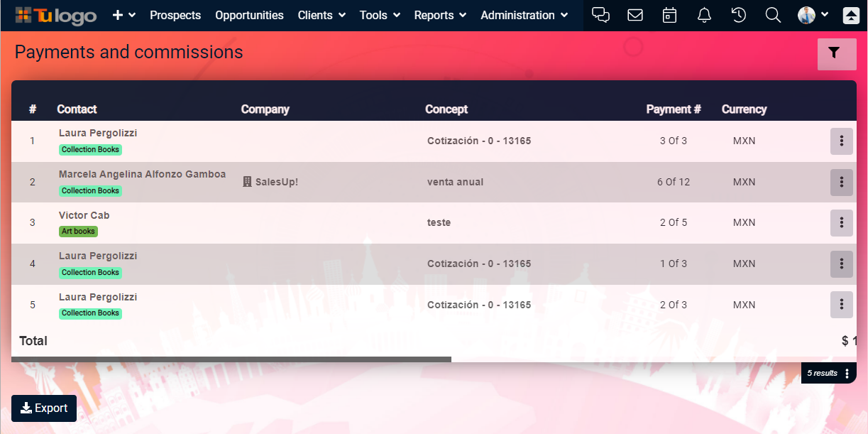Open the calendar icon in navbar

(669, 15)
